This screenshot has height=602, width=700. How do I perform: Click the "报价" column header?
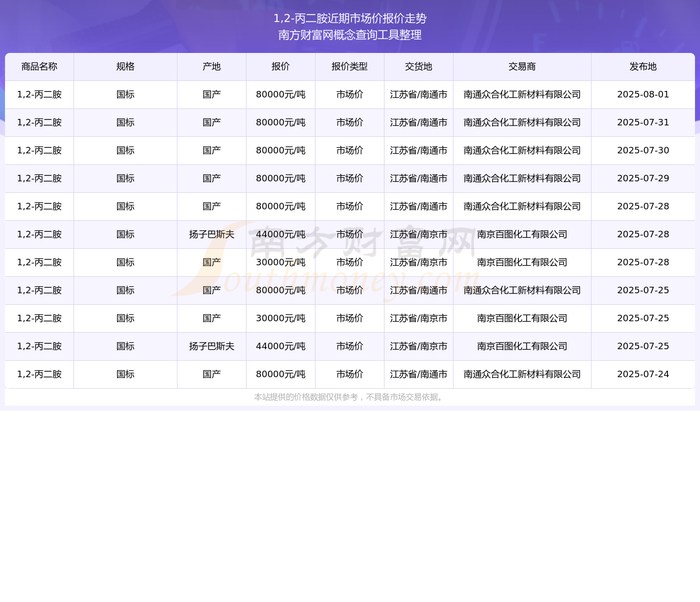[281, 66]
